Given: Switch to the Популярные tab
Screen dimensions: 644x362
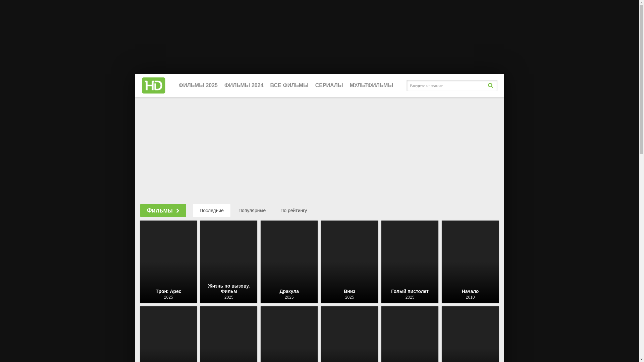Looking at the screenshot, I should tap(252, 210).
